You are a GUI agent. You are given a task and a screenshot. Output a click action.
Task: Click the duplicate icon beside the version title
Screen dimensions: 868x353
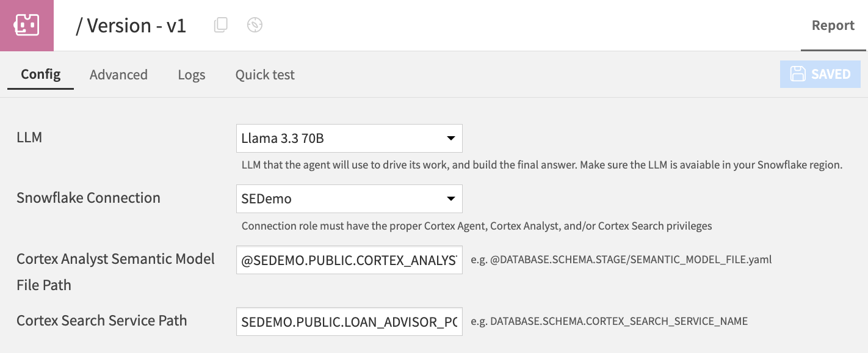click(x=220, y=24)
